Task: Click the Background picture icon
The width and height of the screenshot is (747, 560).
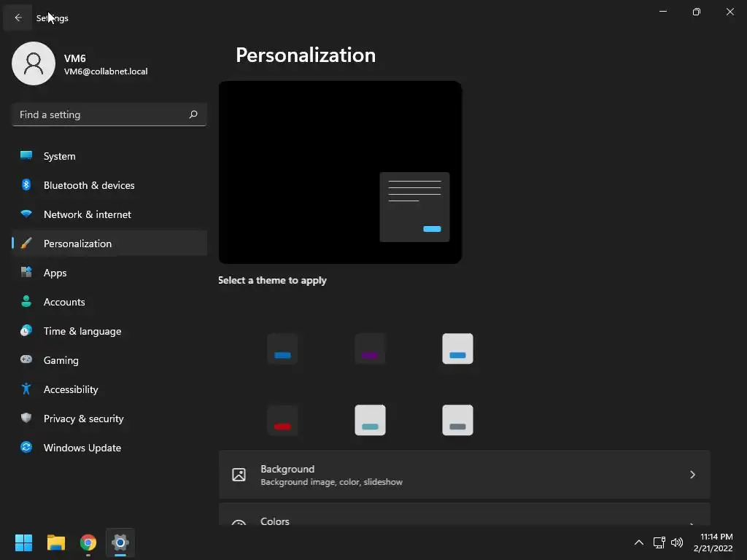Action: coord(239,475)
